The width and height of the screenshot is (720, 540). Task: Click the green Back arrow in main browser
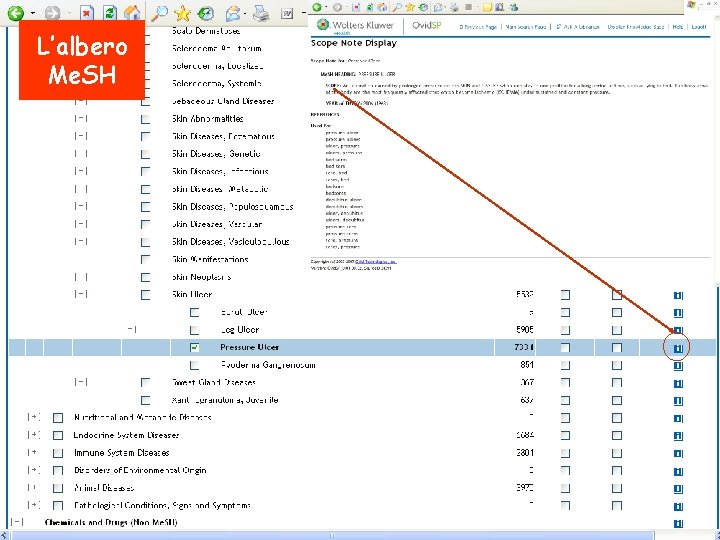pos(16,13)
